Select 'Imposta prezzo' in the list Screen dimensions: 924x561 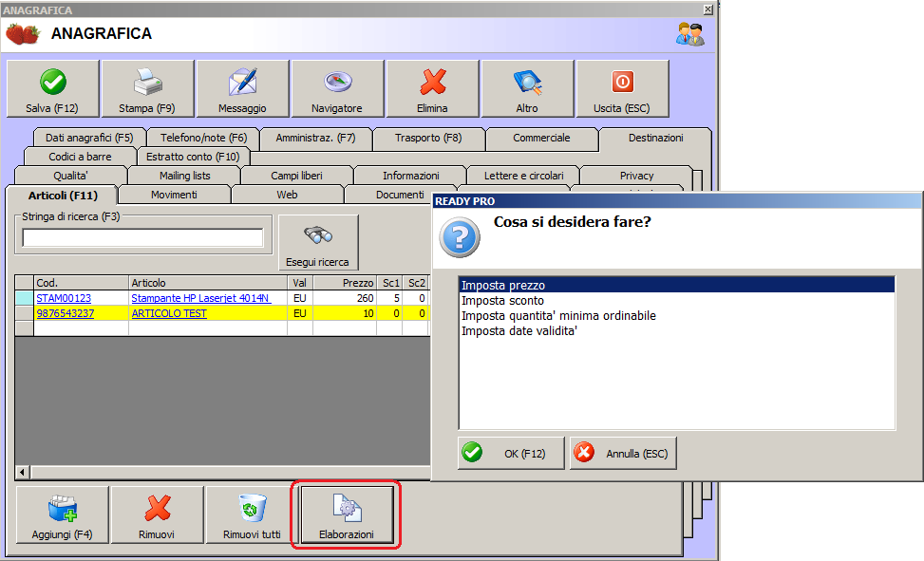click(x=676, y=285)
